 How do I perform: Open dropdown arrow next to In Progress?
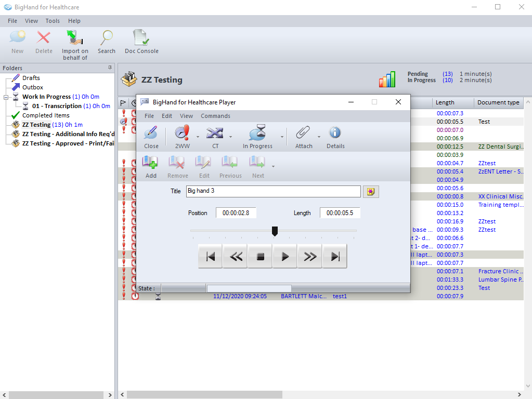pos(282,137)
